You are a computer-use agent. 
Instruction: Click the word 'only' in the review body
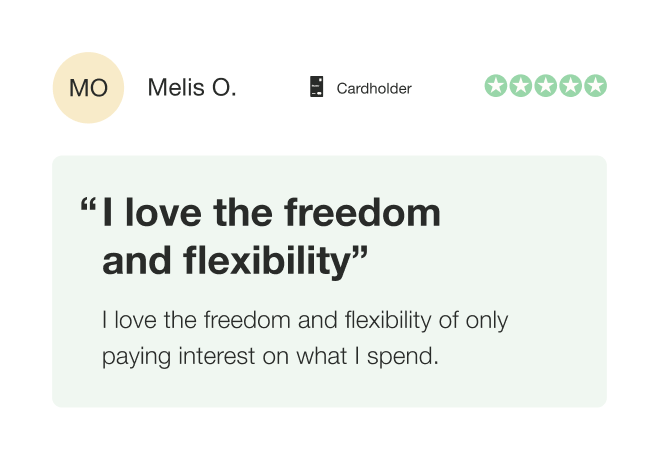point(487,321)
